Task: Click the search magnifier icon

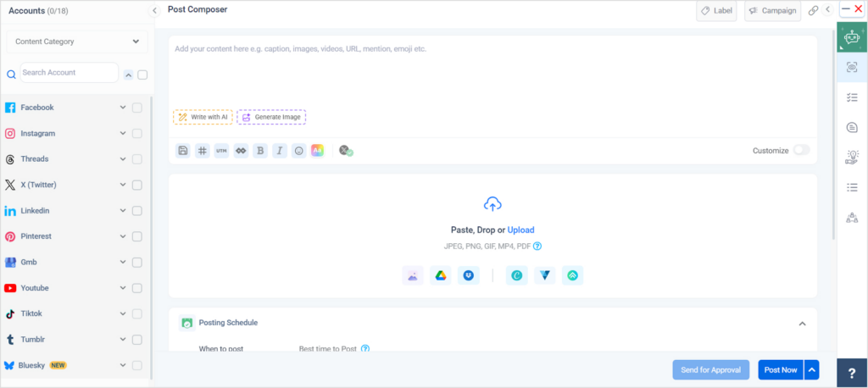Action: tap(11, 74)
